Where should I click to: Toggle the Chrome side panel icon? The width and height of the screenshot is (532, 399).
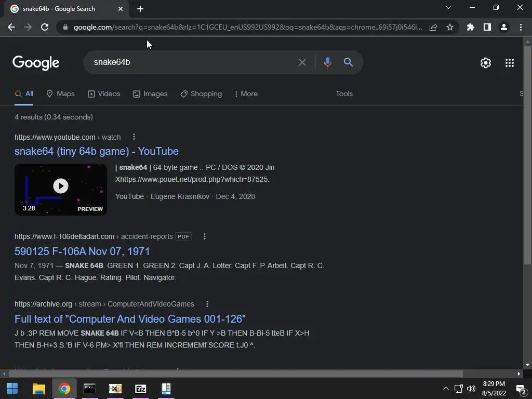487,27
